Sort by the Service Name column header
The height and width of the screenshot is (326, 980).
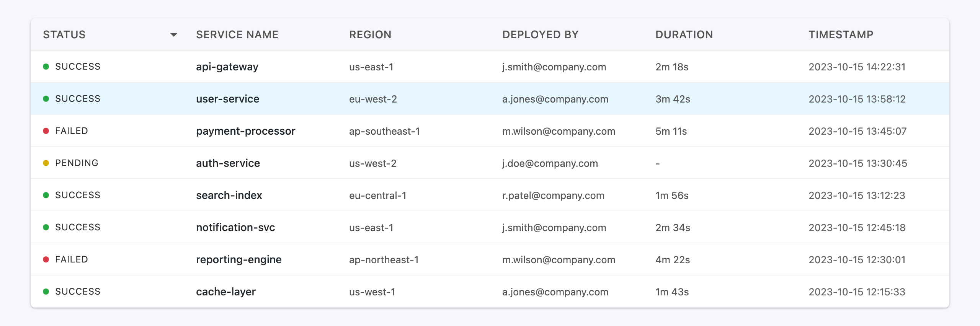click(x=237, y=34)
